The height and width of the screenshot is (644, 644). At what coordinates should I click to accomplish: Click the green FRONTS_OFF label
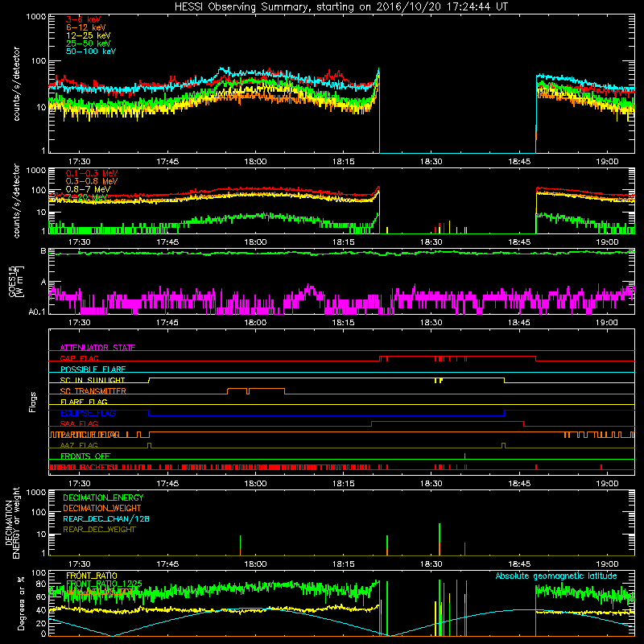tap(85, 456)
